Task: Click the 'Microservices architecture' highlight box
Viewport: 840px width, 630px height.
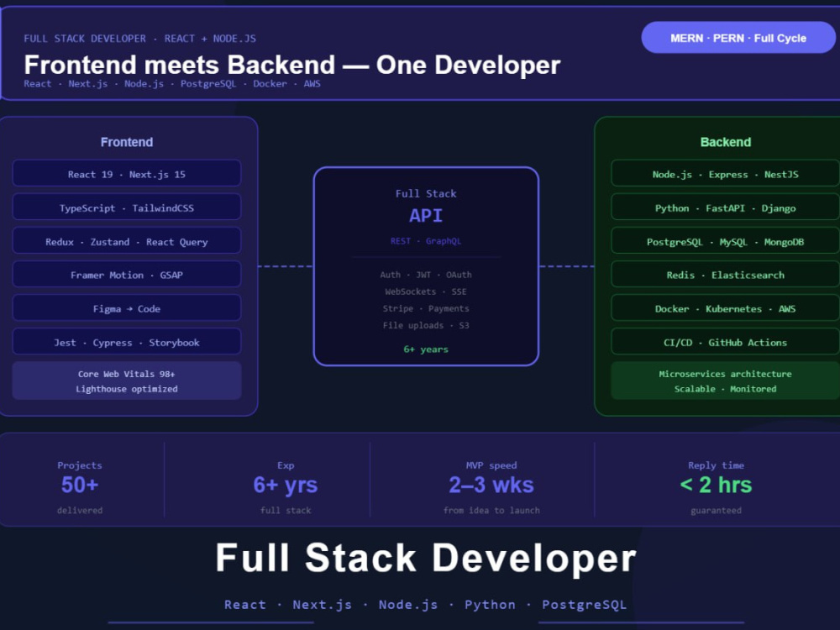Action: (726, 381)
